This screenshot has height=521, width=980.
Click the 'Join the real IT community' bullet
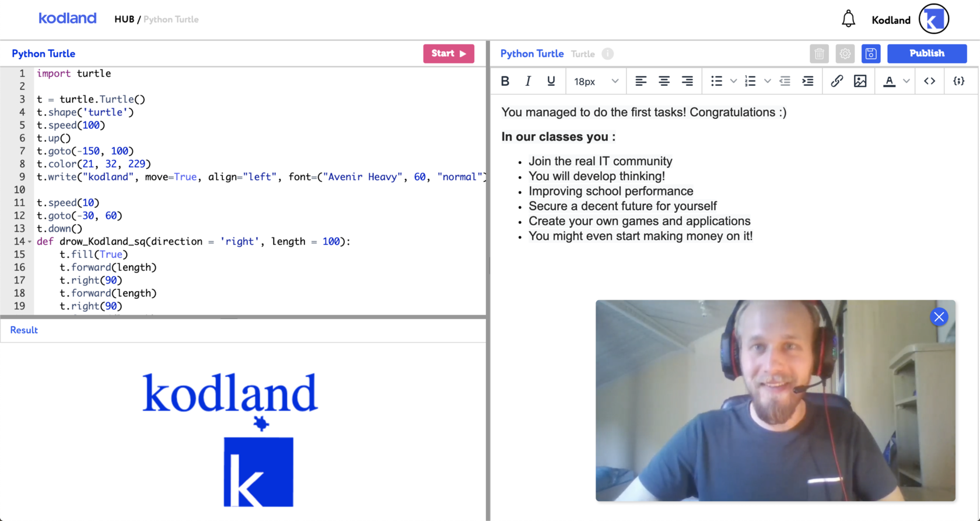600,161
